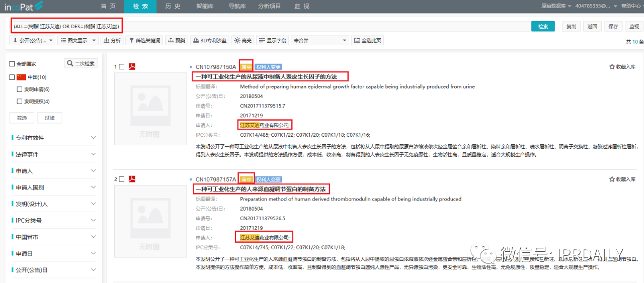Click applicant 江苏艾迪药业有限公司 in result 2

coord(265,237)
